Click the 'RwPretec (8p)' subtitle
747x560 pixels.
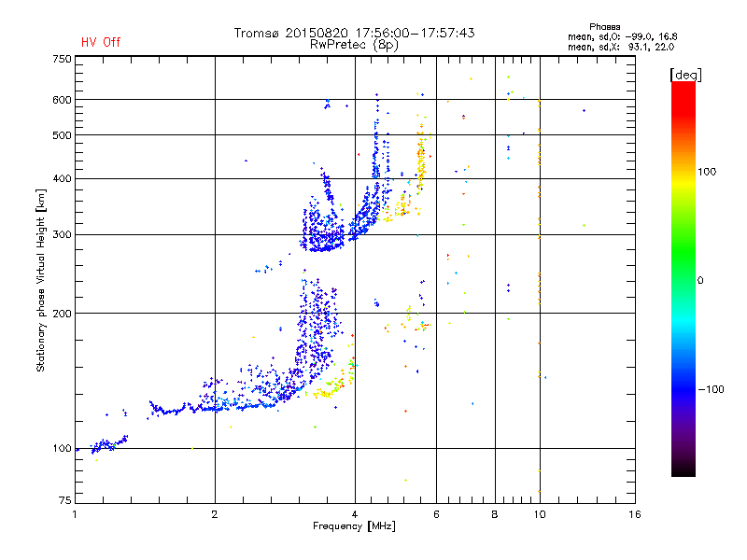[354, 45]
